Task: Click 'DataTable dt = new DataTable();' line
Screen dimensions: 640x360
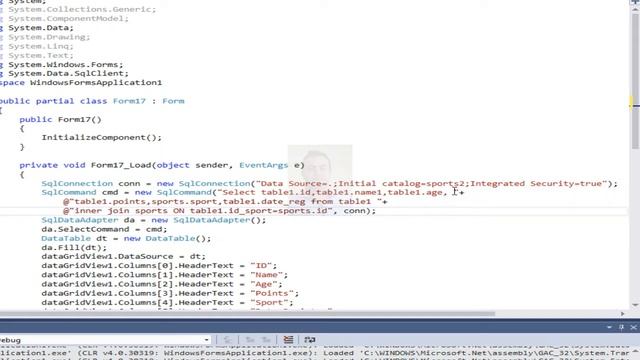Action: click(126, 239)
